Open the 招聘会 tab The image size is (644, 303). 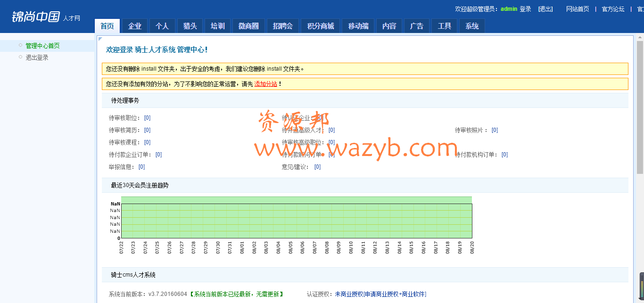[283, 26]
